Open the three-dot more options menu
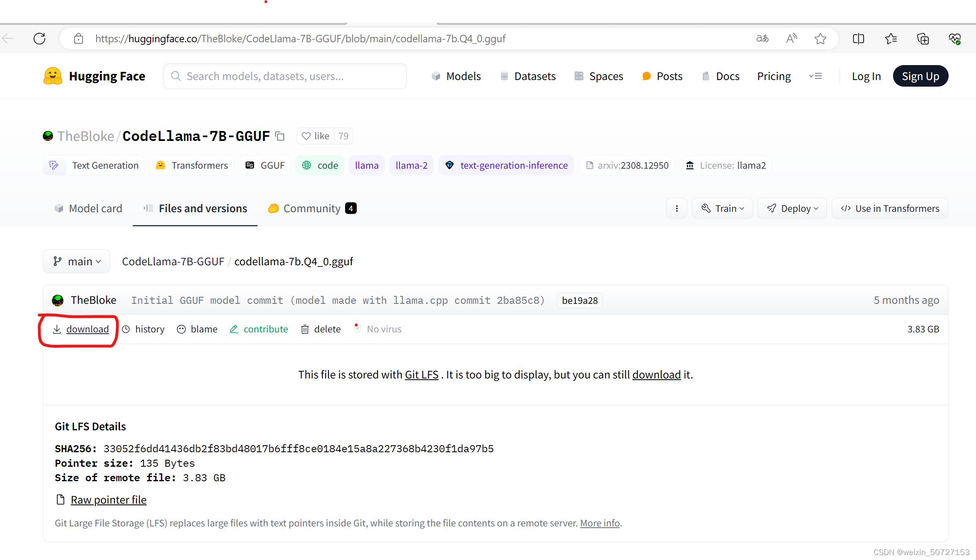The height and width of the screenshot is (560, 976). tap(677, 208)
